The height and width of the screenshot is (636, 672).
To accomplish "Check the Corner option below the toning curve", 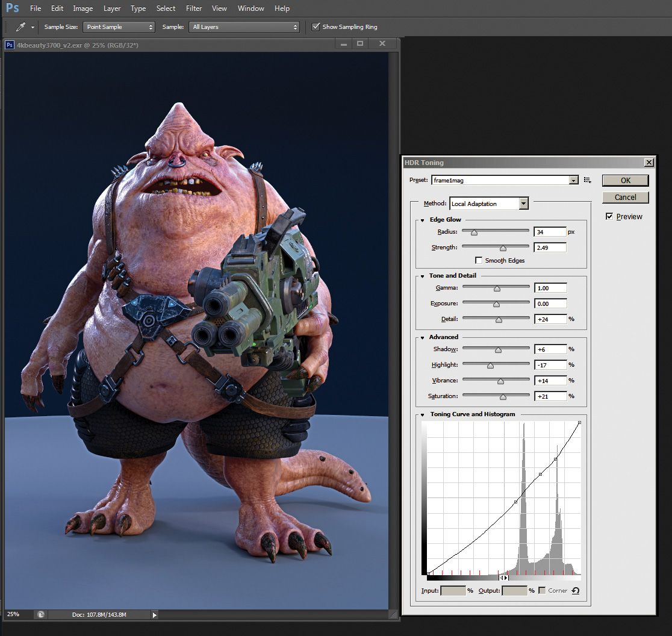I will tap(541, 591).
